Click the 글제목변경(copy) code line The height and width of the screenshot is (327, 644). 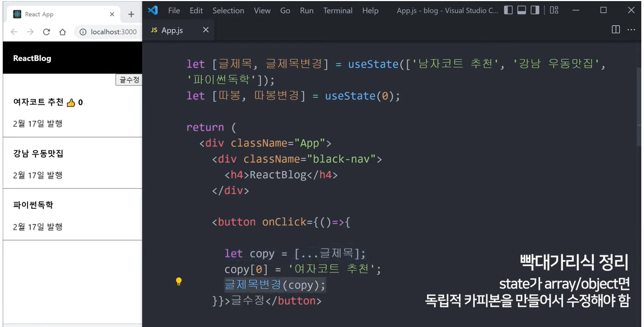(275, 285)
